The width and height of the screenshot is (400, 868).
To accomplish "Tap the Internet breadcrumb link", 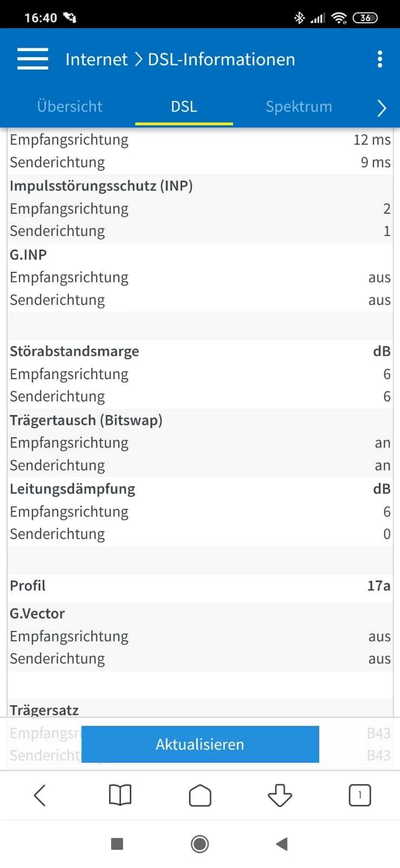I will pos(96,59).
